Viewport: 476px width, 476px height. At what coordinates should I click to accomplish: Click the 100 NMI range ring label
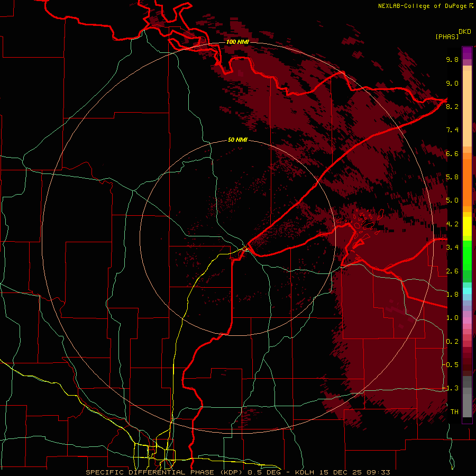237,42
